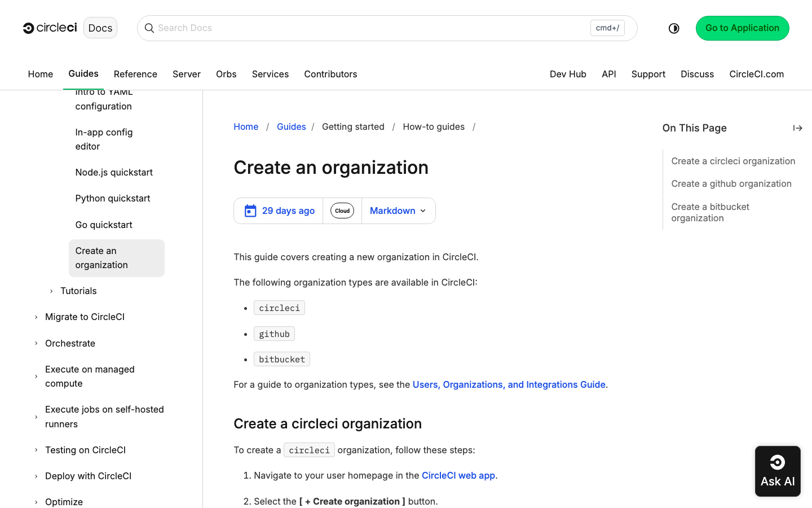This screenshot has height=508, width=812.
Task: Click Getting started in breadcrumb
Action: coord(353,127)
